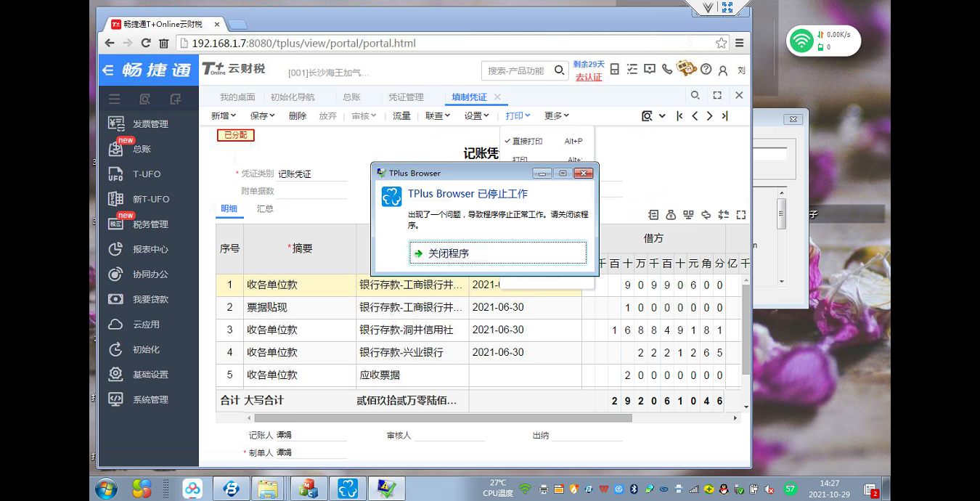The width and height of the screenshot is (980, 501).
Task: Bookmark this page with the star icon
Action: [x=721, y=43]
